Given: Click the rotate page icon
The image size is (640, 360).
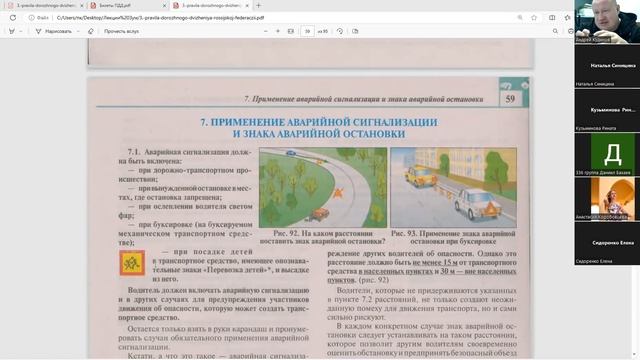Looking at the screenshot, I should coord(340,31).
